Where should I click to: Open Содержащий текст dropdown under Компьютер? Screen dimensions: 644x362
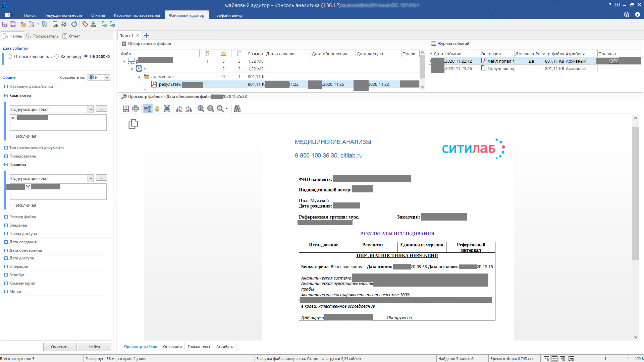coord(90,109)
